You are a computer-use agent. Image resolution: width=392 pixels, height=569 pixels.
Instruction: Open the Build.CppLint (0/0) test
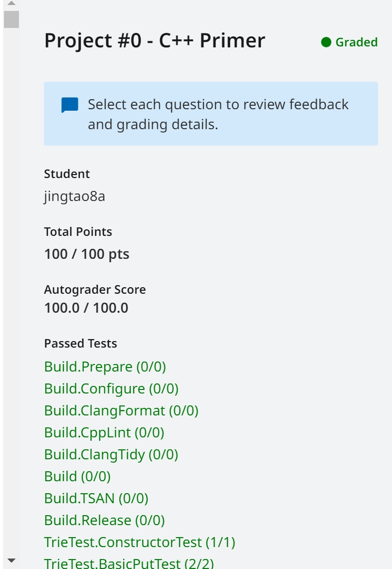104,432
